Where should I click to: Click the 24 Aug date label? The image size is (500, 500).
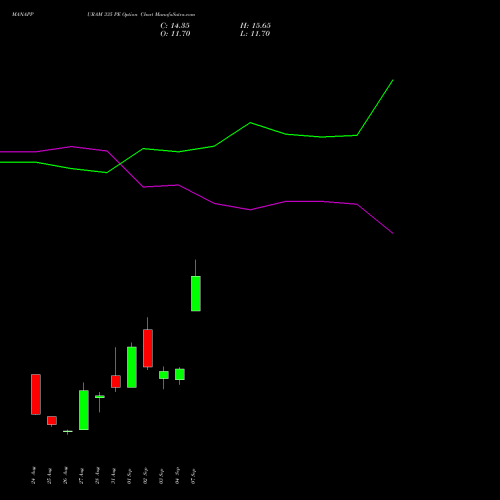click(33, 476)
